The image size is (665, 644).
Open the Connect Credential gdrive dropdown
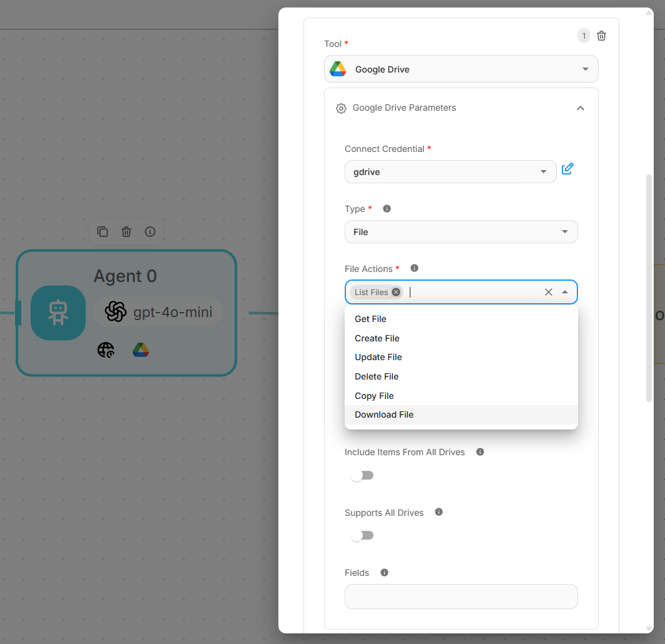[450, 172]
